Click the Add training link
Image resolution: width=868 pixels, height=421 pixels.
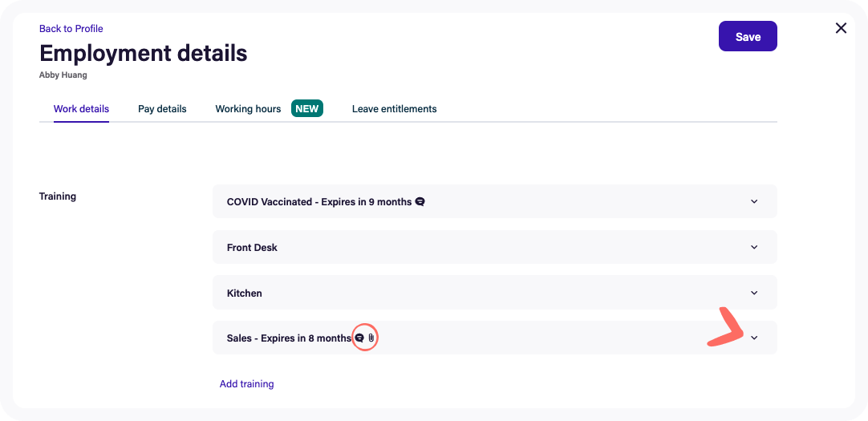[x=247, y=384]
